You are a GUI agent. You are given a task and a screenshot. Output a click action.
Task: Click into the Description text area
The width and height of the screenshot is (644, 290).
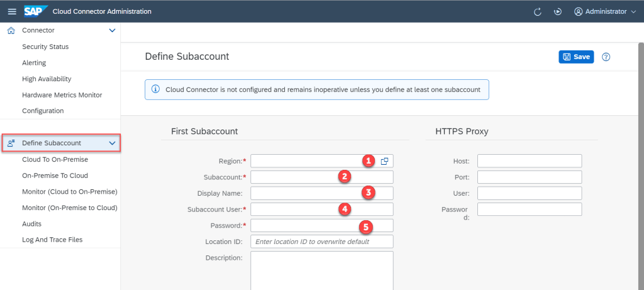[321, 270]
